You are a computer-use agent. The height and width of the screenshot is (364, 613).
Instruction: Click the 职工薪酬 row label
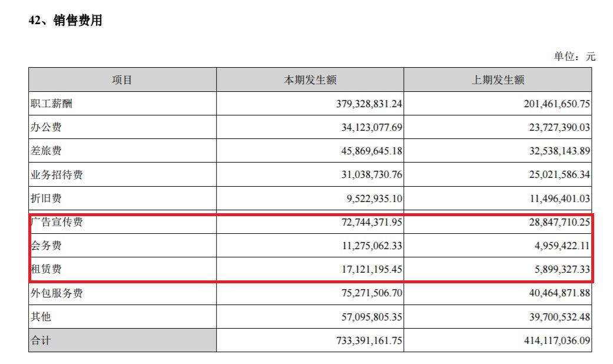51,104
